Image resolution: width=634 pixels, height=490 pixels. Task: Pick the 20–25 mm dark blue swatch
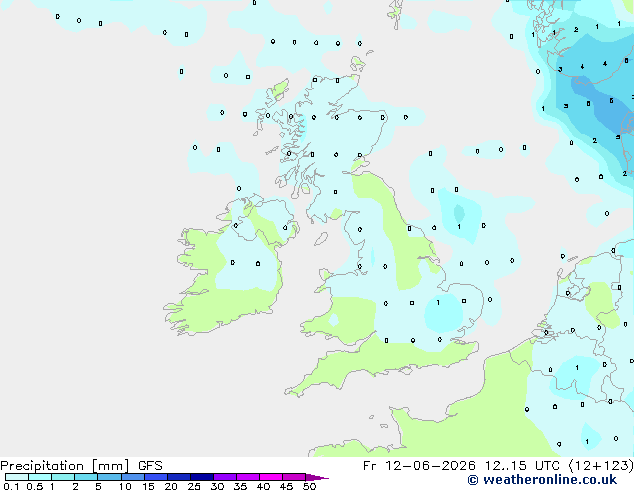(179, 477)
